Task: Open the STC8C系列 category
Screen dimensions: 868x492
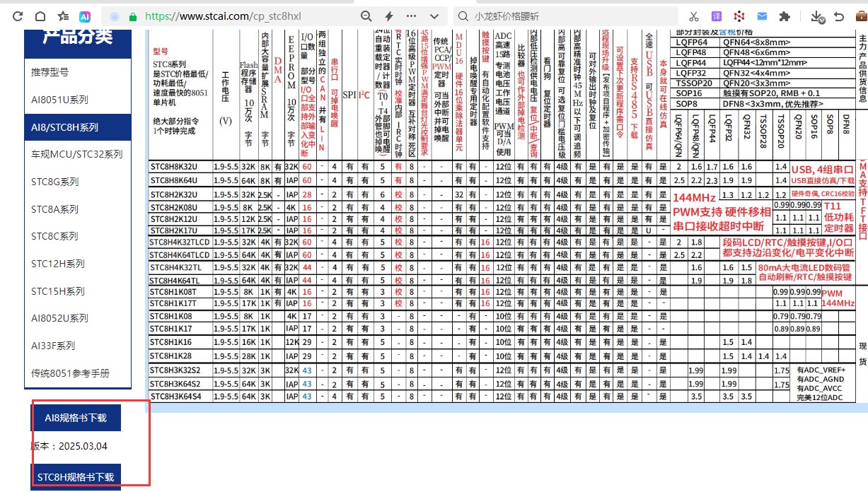Action: pyautogui.click(x=78, y=236)
